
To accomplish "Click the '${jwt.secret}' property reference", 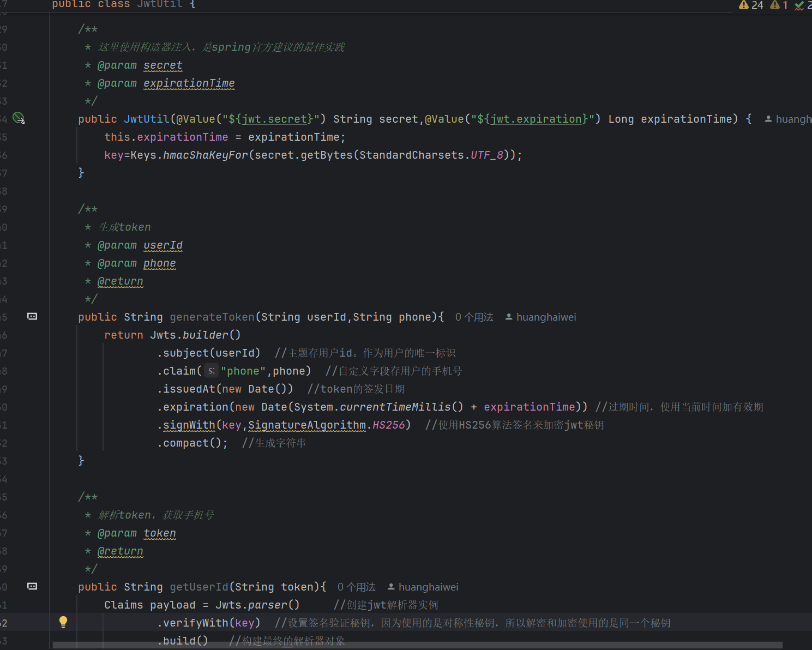I will tap(271, 119).
